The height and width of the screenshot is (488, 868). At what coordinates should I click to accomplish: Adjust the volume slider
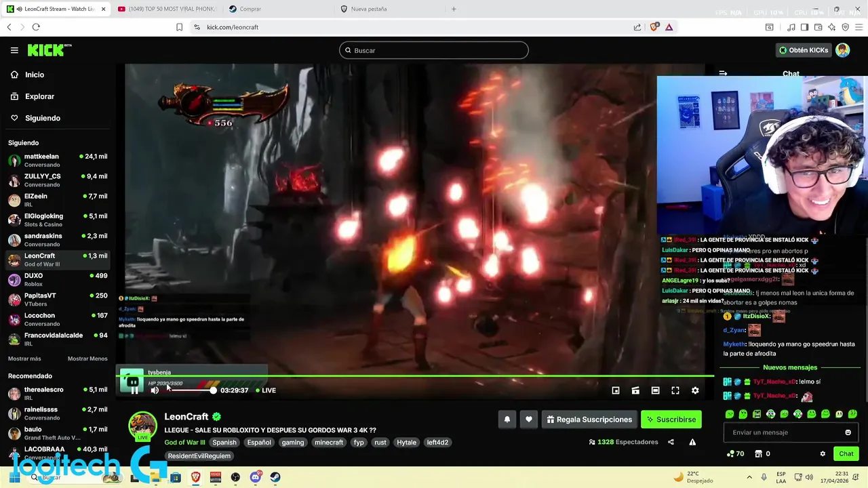point(191,390)
